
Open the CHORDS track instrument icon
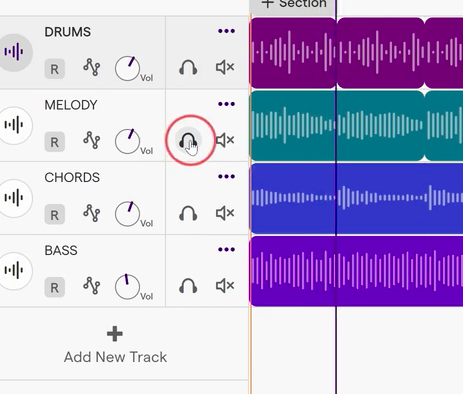(x=14, y=198)
